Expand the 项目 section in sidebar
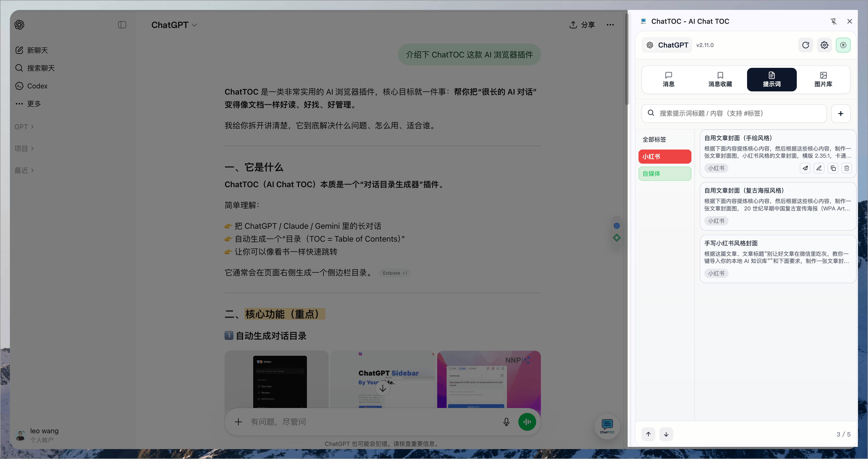The image size is (868, 459). click(24, 148)
